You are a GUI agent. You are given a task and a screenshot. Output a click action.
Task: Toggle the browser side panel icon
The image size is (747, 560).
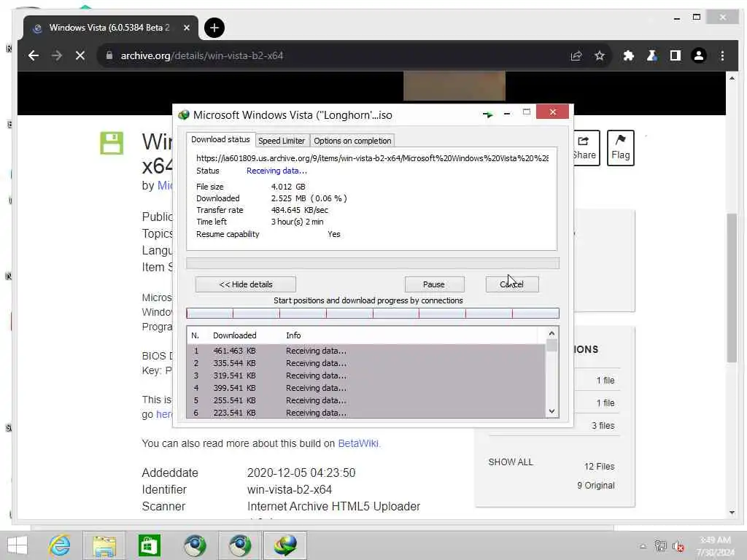point(675,55)
